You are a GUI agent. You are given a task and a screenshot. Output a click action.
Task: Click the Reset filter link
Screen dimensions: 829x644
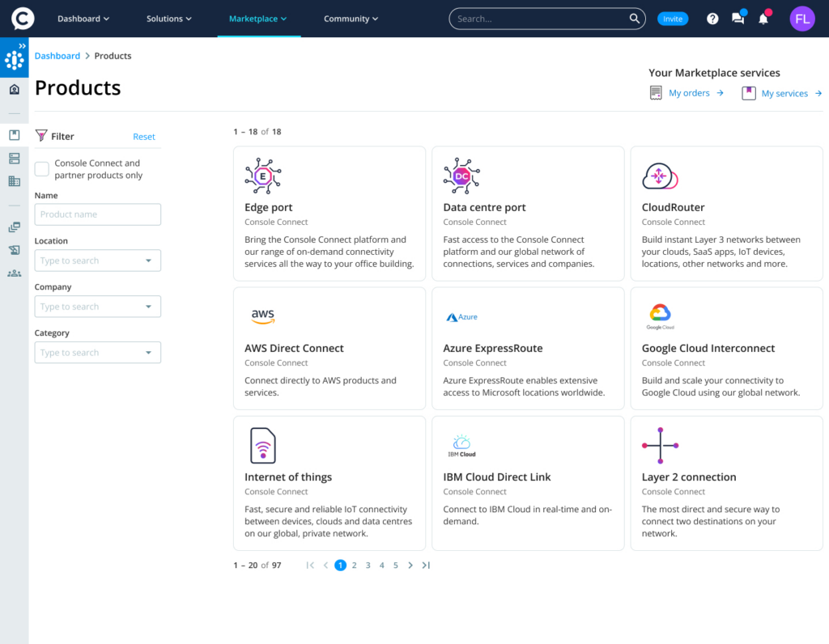pos(143,136)
